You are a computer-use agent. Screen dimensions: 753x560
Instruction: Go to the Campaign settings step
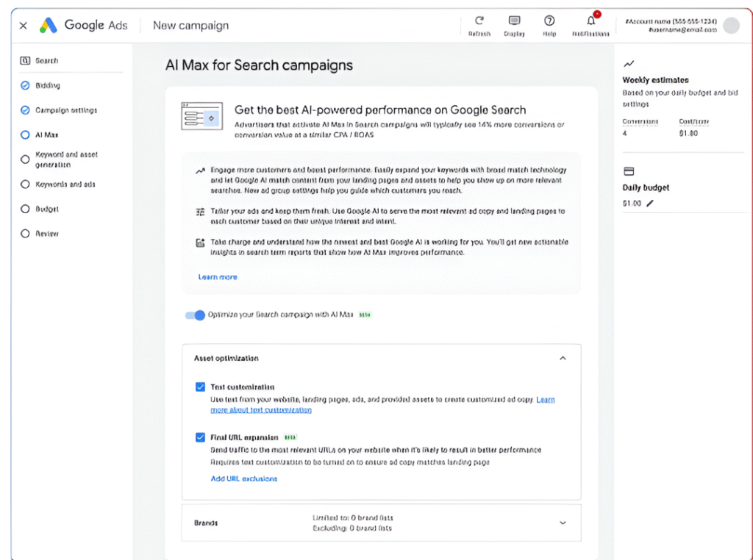59,110
